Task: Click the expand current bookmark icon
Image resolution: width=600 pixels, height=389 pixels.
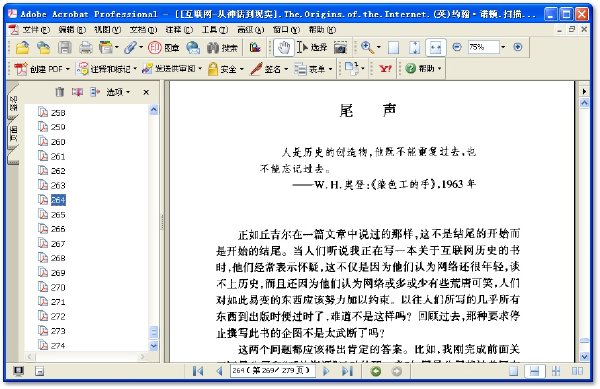Action: coord(95,92)
